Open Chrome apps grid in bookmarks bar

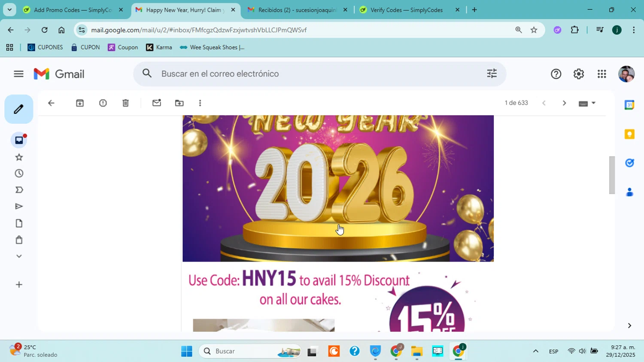pos(9,47)
